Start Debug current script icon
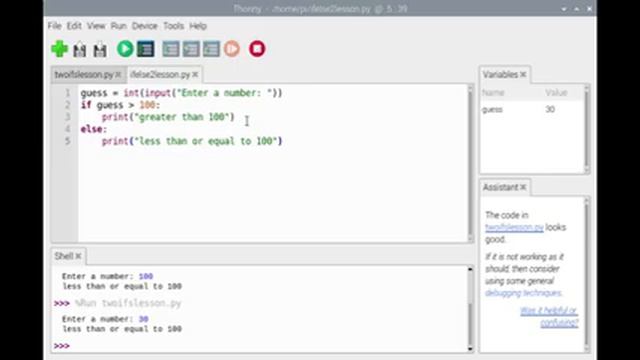Image resolution: width=640 pixels, height=360 pixels. point(146,49)
